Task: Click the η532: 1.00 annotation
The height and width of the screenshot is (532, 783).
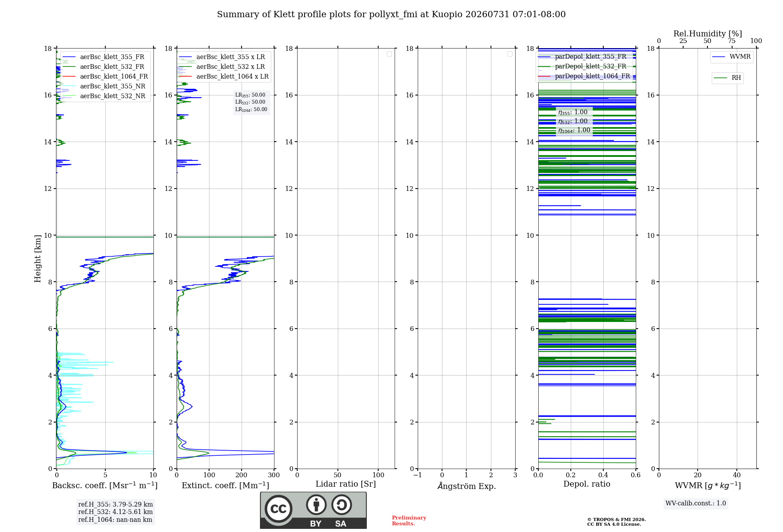Action: click(573, 121)
